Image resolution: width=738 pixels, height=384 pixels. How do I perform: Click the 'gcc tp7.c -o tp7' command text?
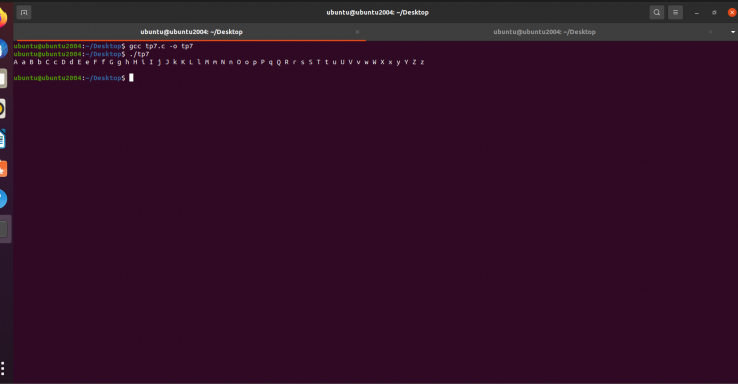pos(161,46)
